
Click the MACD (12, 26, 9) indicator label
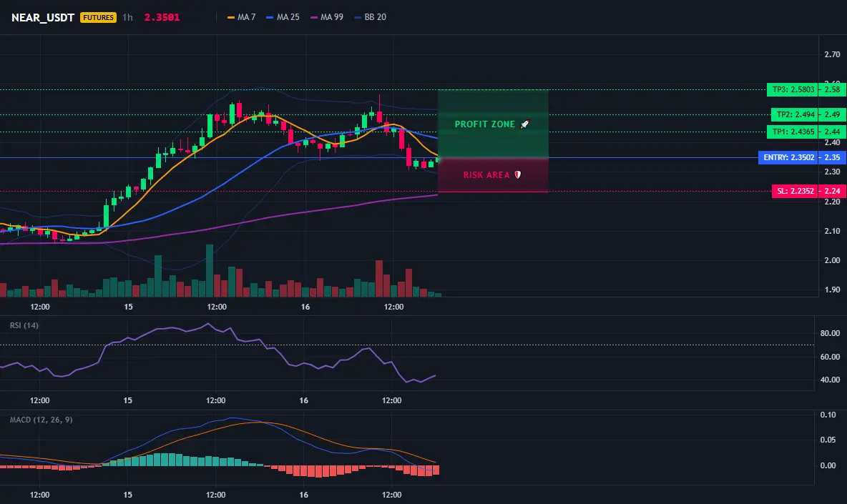(41, 420)
